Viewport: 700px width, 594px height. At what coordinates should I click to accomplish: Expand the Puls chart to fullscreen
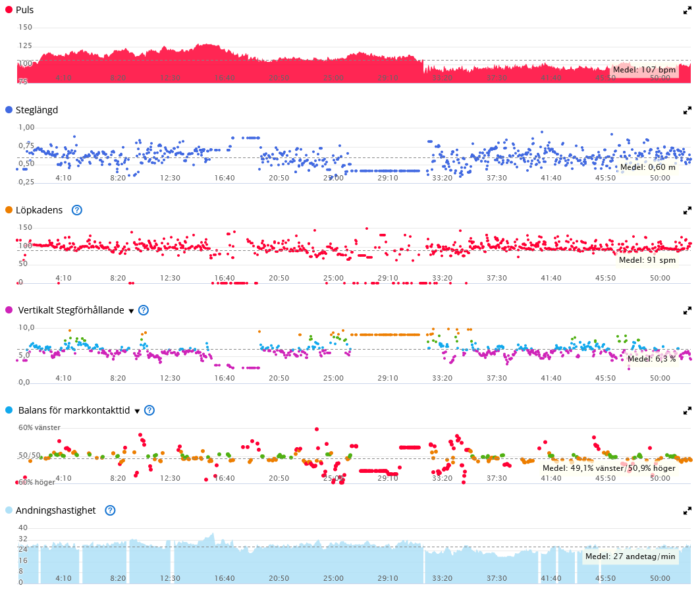click(x=687, y=11)
